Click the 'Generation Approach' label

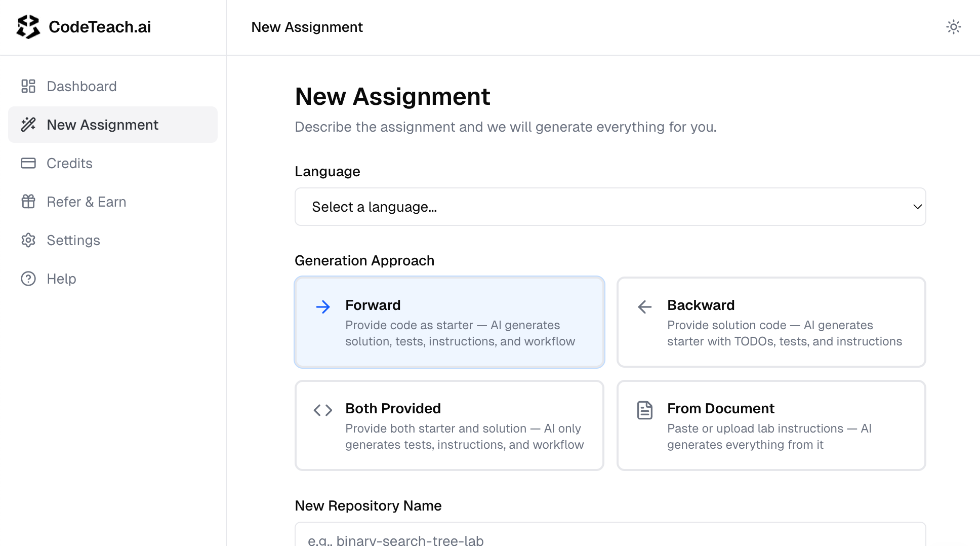click(x=364, y=260)
